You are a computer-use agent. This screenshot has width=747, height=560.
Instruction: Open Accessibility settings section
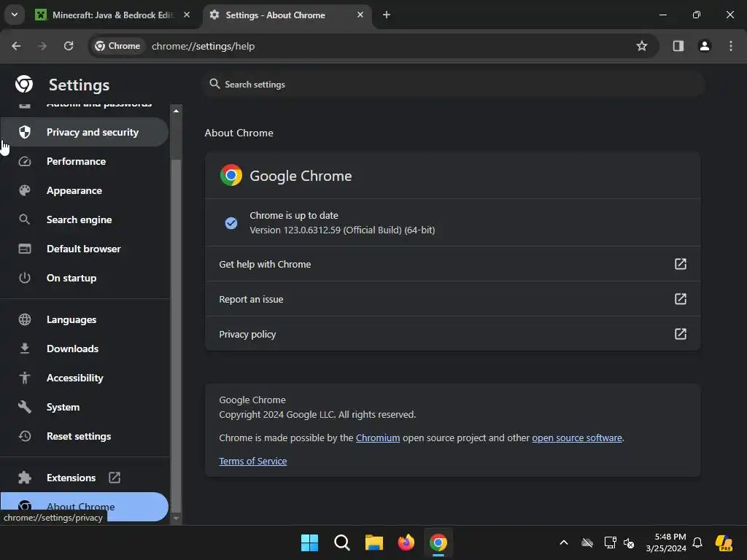85,378
